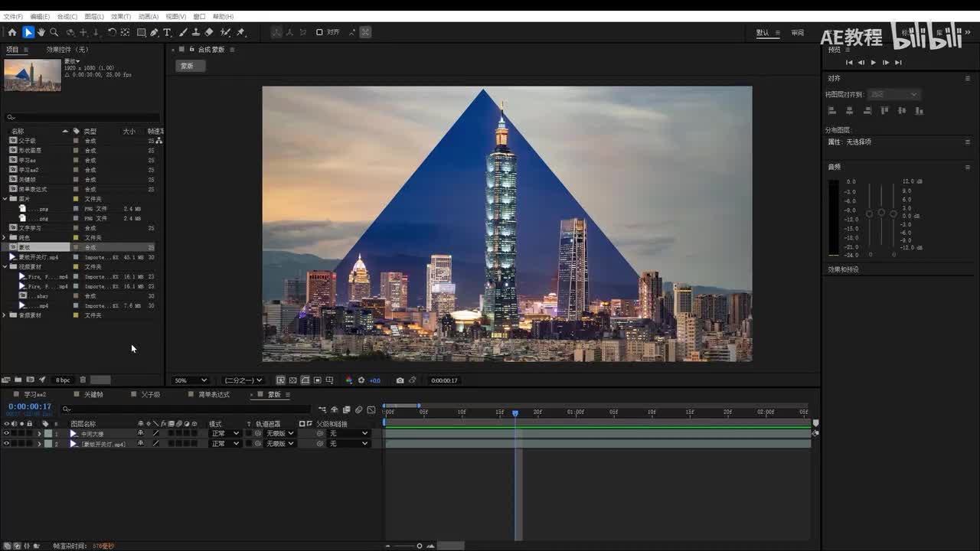Click the Home icon in the toolbar

coord(12,32)
